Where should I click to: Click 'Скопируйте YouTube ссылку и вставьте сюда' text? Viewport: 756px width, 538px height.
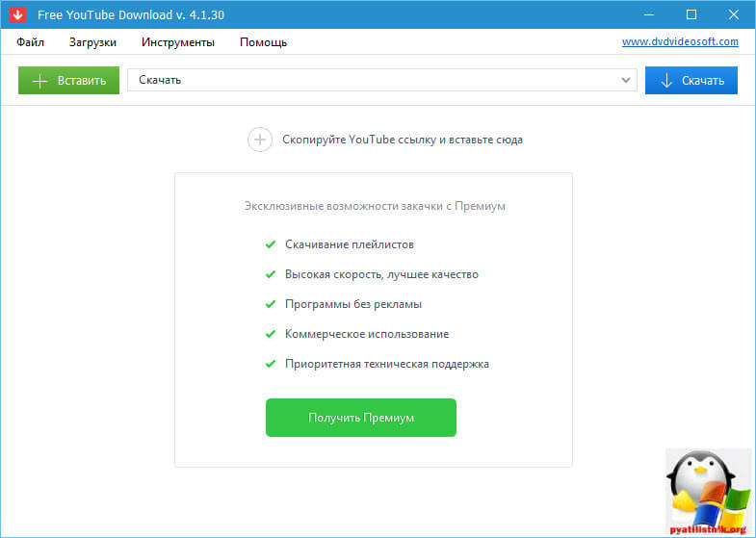(403, 140)
